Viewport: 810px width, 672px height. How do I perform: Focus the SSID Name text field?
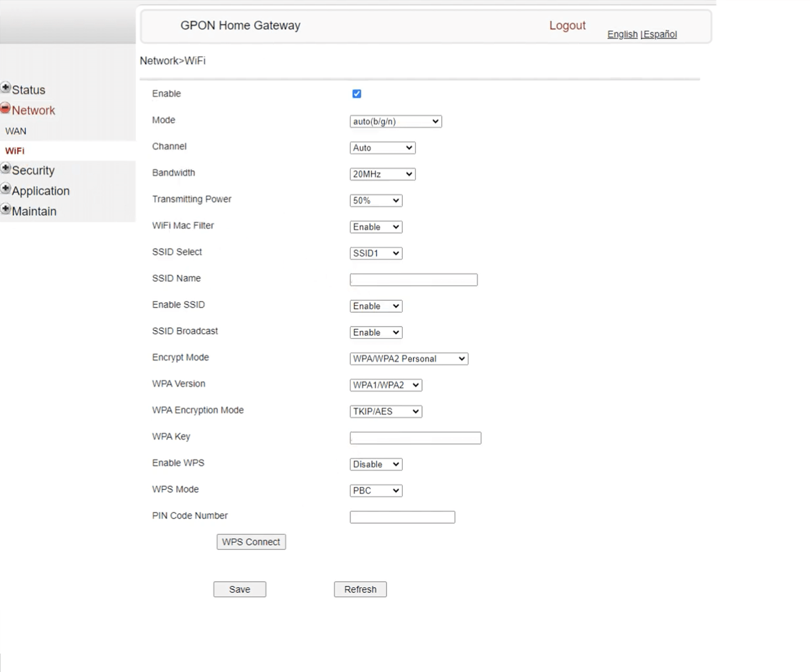click(x=413, y=280)
